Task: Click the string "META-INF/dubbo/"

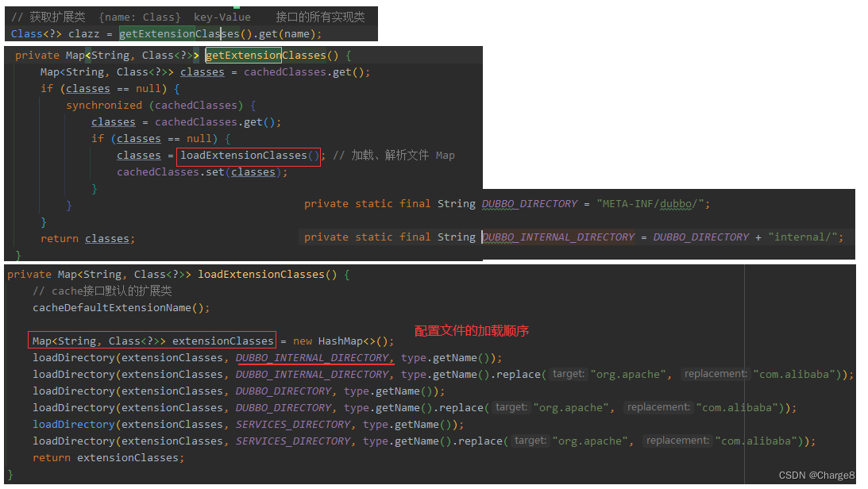Action: [650, 203]
